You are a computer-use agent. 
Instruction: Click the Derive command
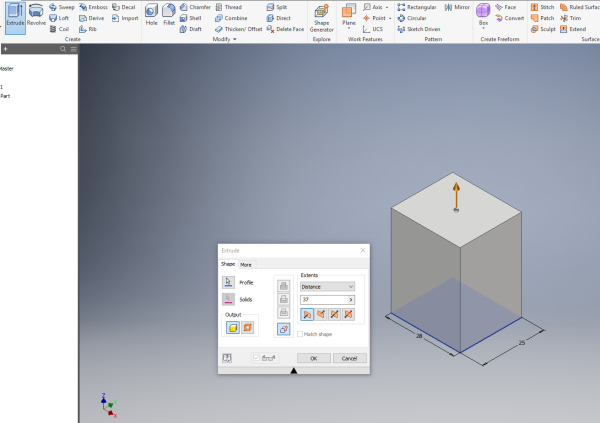91,18
